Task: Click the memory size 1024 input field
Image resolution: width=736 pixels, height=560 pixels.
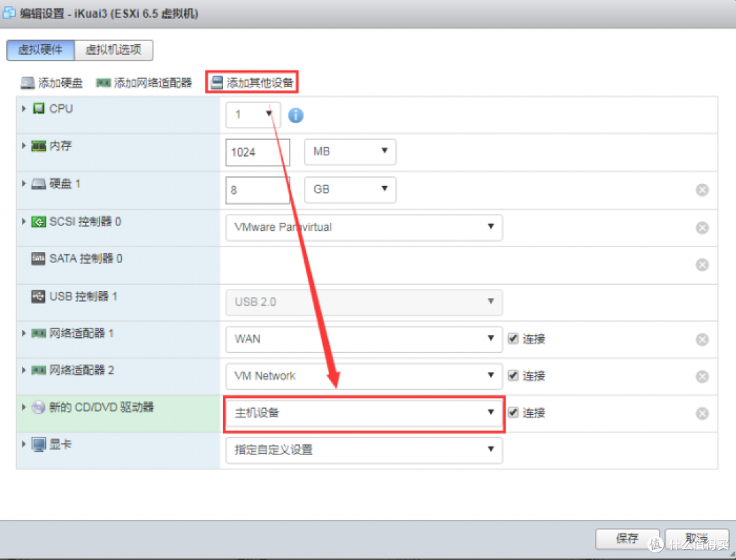Action: pyautogui.click(x=258, y=152)
